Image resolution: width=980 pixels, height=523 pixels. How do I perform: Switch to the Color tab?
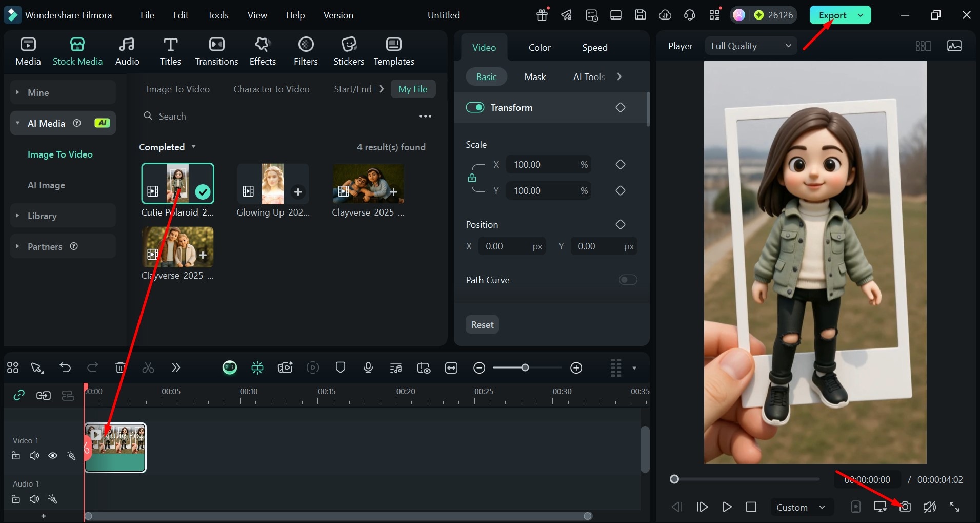click(x=539, y=47)
